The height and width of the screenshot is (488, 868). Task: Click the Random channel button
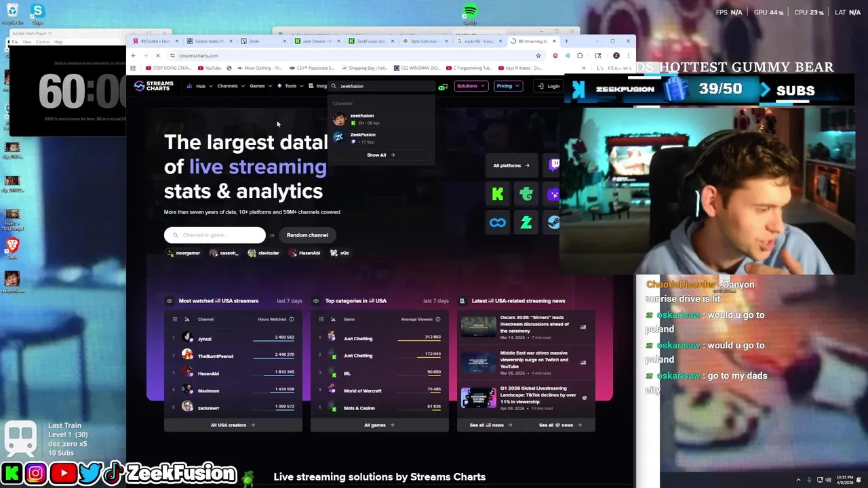pos(307,235)
